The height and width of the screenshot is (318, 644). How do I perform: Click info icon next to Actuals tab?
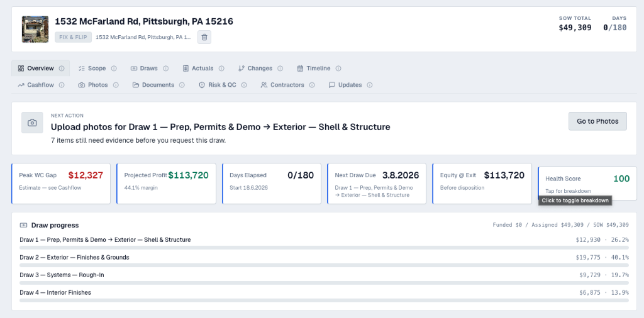pyautogui.click(x=221, y=69)
